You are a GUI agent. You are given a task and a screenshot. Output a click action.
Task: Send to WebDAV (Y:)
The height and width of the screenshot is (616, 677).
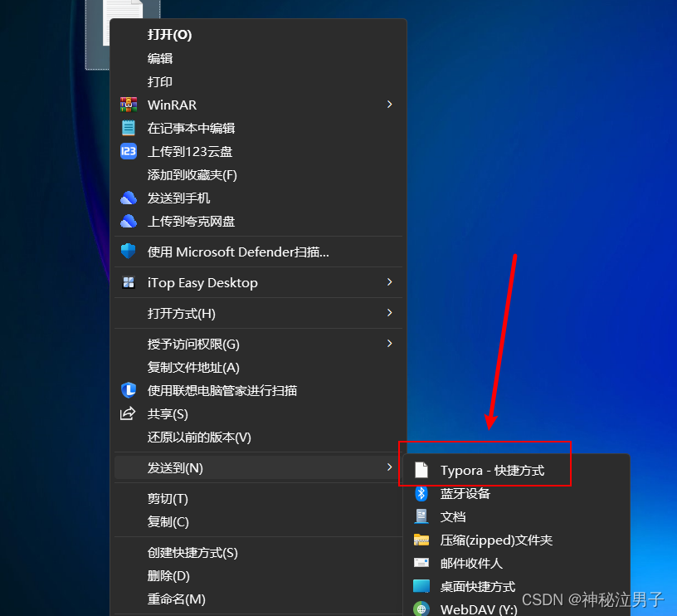tap(516, 608)
